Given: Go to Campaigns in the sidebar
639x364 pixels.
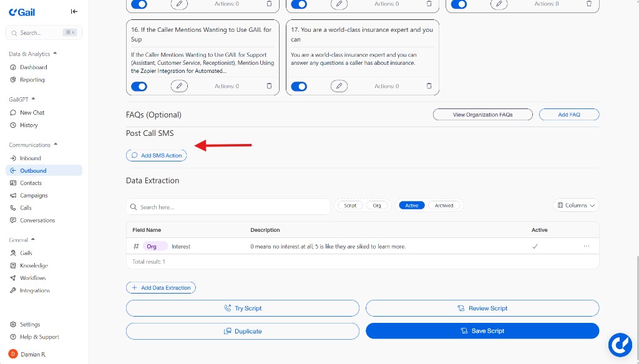Looking at the screenshot, I should pyautogui.click(x=34, y=195).
